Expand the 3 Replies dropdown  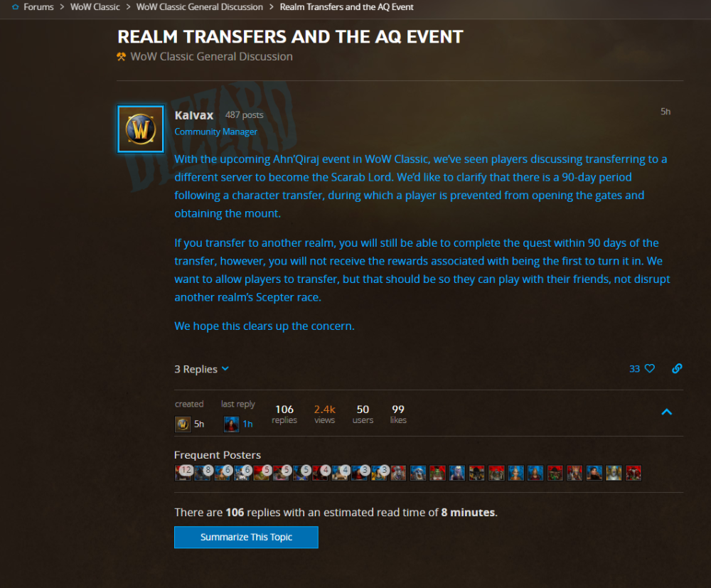coord(201,369)
